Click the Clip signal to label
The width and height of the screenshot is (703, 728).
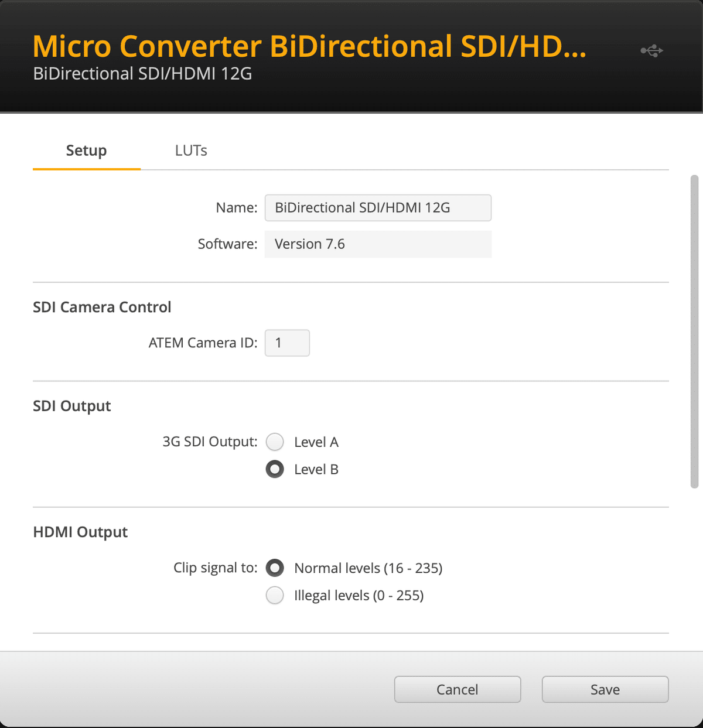(215, 568)
